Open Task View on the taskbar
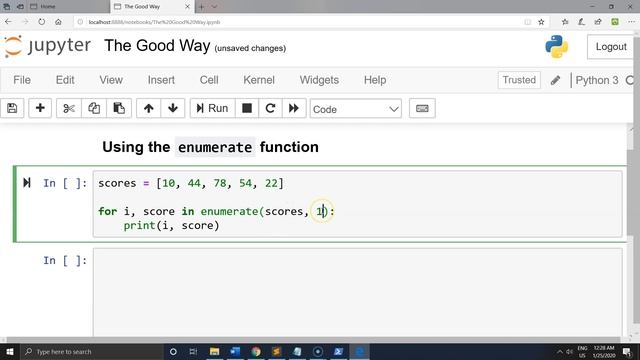Viewport: 640px width, 360px height. tap(193, 351)
